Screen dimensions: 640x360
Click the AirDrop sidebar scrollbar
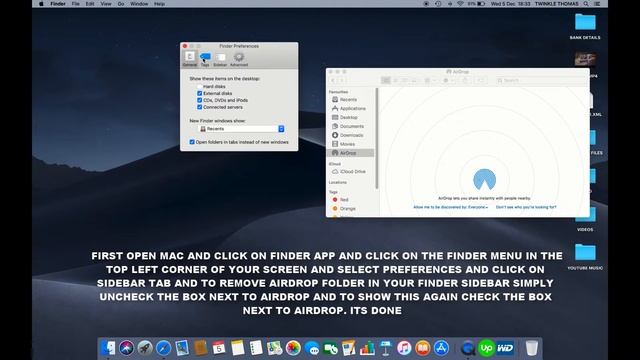376,139
